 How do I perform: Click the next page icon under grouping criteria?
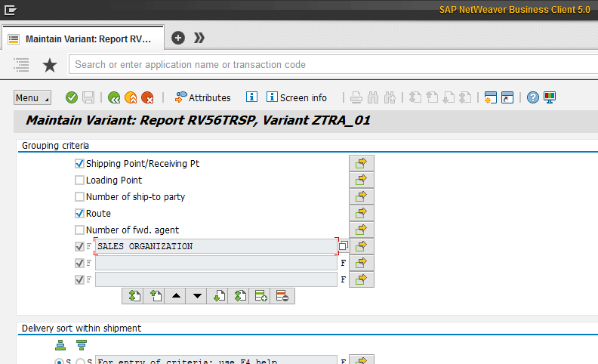pos(218,296)
